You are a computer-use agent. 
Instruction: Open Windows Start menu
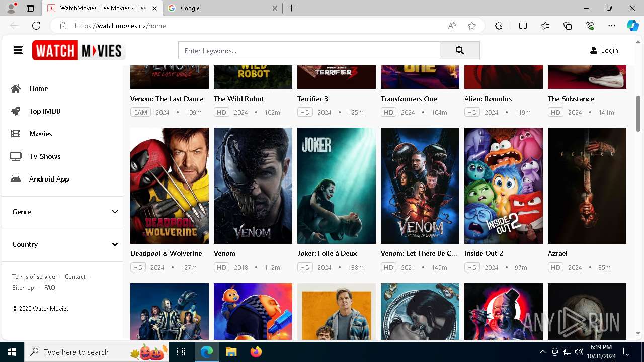[12, 352]
